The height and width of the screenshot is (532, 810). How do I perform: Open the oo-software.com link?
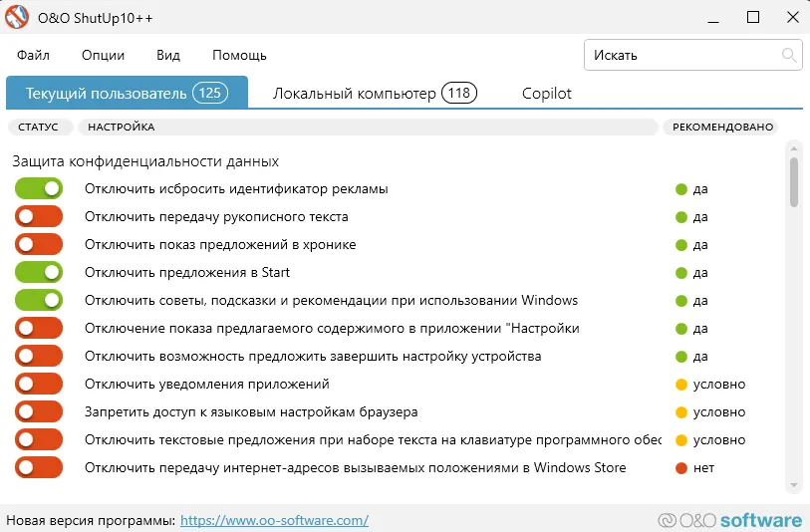pyautogui.click(x=274, y=520)
